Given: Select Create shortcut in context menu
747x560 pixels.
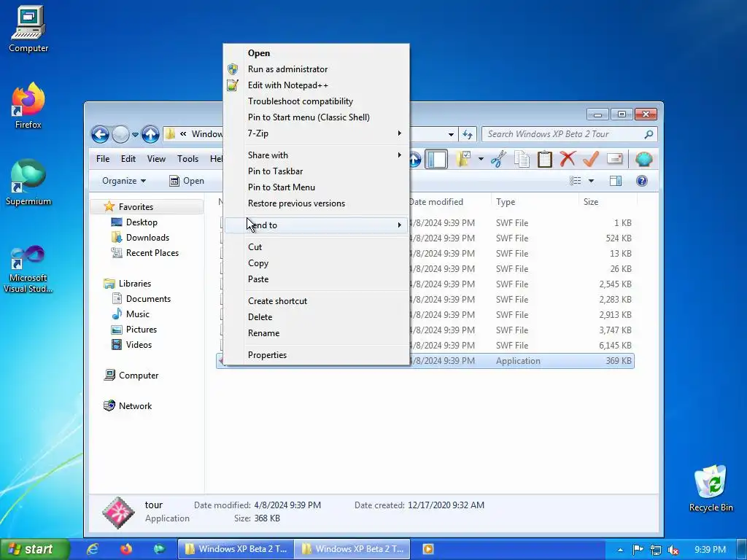Looking at the screenshot, I should 317,301.
